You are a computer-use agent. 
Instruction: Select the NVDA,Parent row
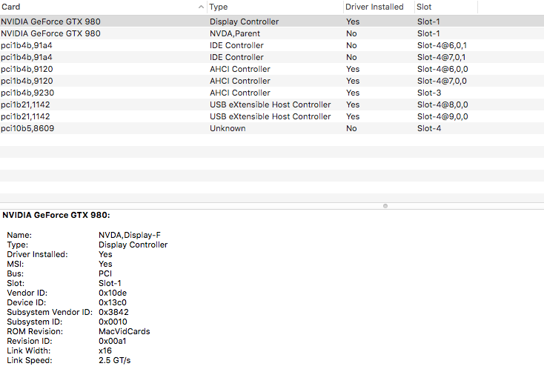click(x=272, y=33)
